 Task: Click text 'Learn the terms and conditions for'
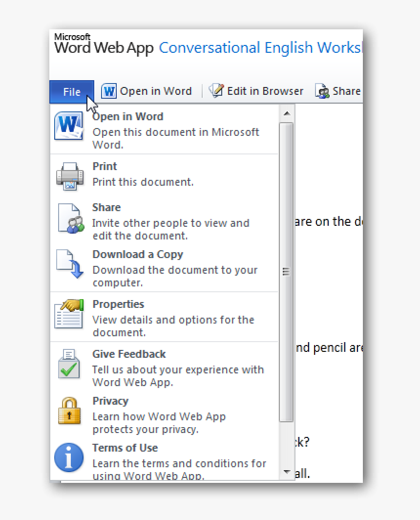179,464
